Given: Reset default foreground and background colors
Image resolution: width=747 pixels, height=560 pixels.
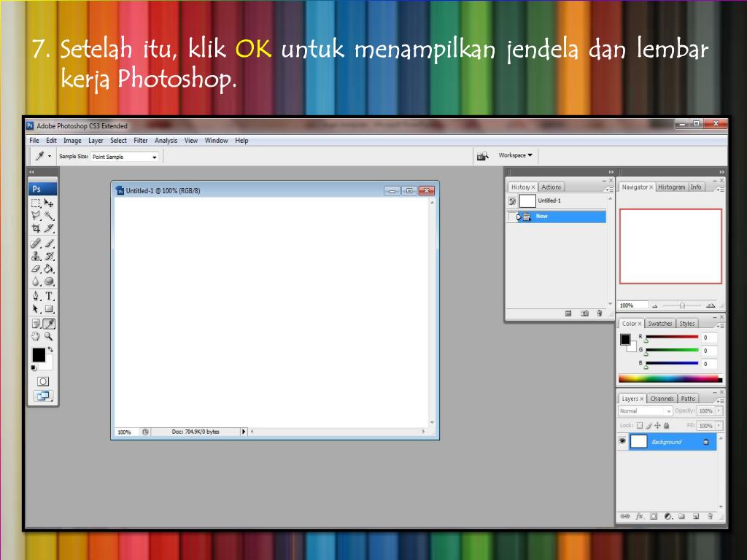Looking at the screenshot, I should (34, 368).
